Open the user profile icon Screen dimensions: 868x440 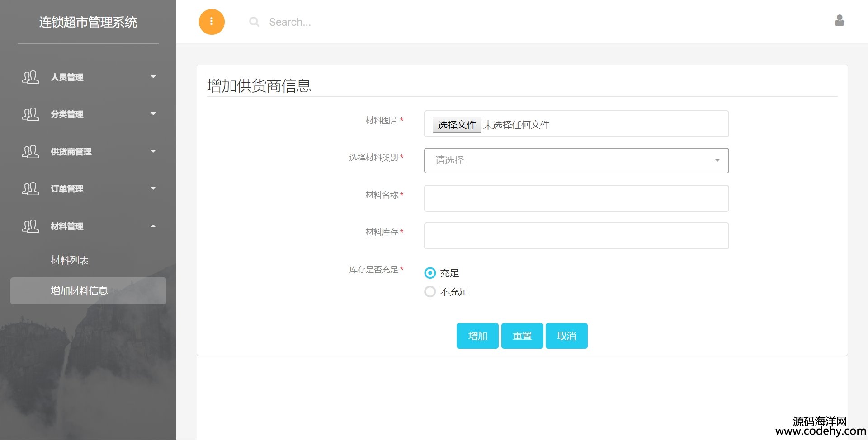click(x=839, y=20)
